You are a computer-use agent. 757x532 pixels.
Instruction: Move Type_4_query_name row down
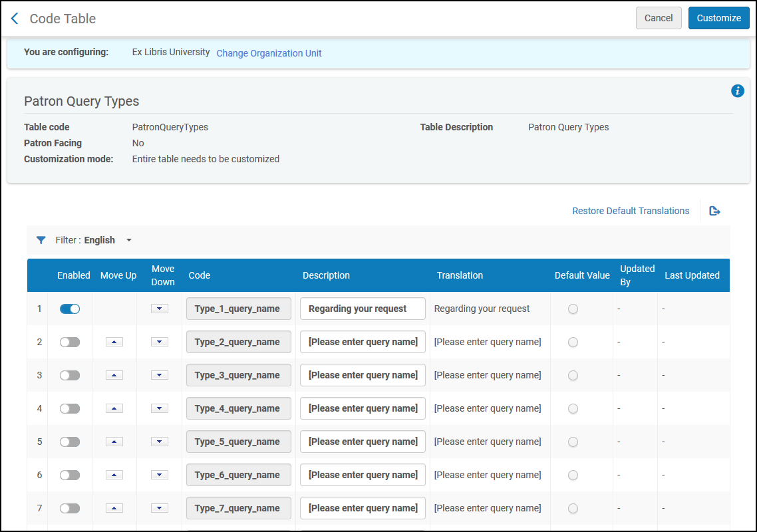160,408
